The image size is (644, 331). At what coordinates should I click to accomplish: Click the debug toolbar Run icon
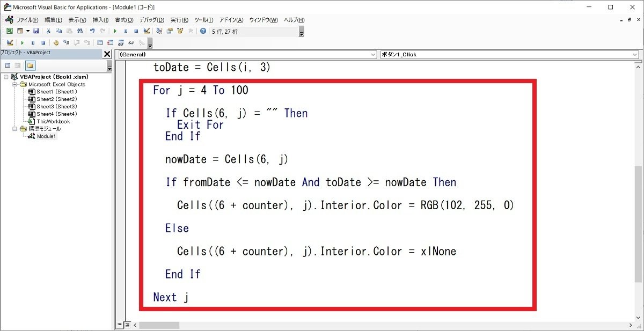click(x=22, y=43)
